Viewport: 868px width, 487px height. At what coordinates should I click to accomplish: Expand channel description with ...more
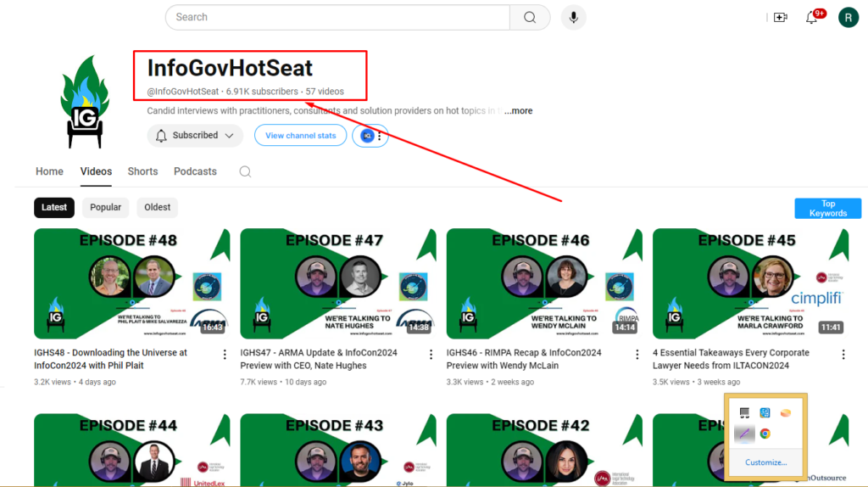point(518,111)
